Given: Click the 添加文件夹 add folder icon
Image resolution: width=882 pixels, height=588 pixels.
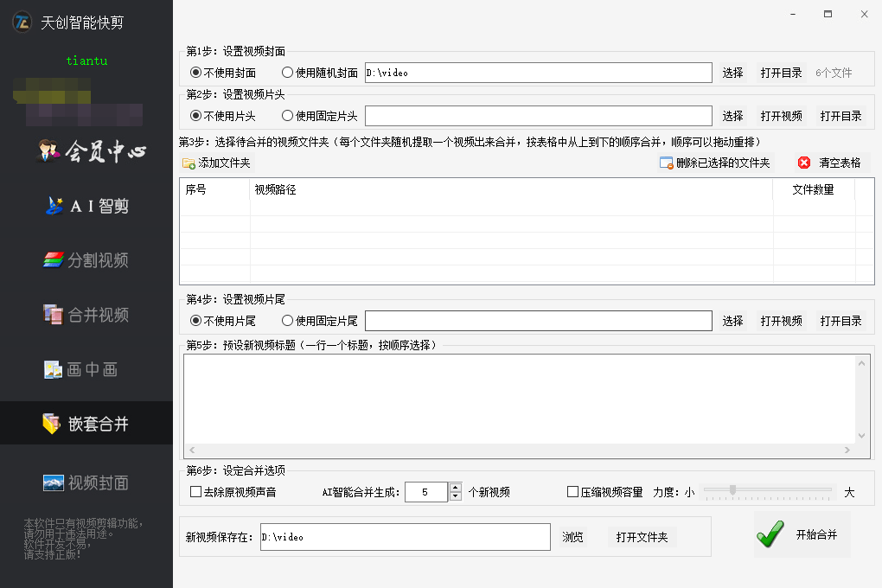Looking at the screenshot, I should 218,163.
